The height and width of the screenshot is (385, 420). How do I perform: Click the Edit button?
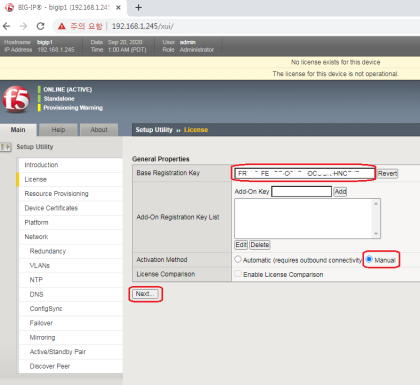[241, 245]
